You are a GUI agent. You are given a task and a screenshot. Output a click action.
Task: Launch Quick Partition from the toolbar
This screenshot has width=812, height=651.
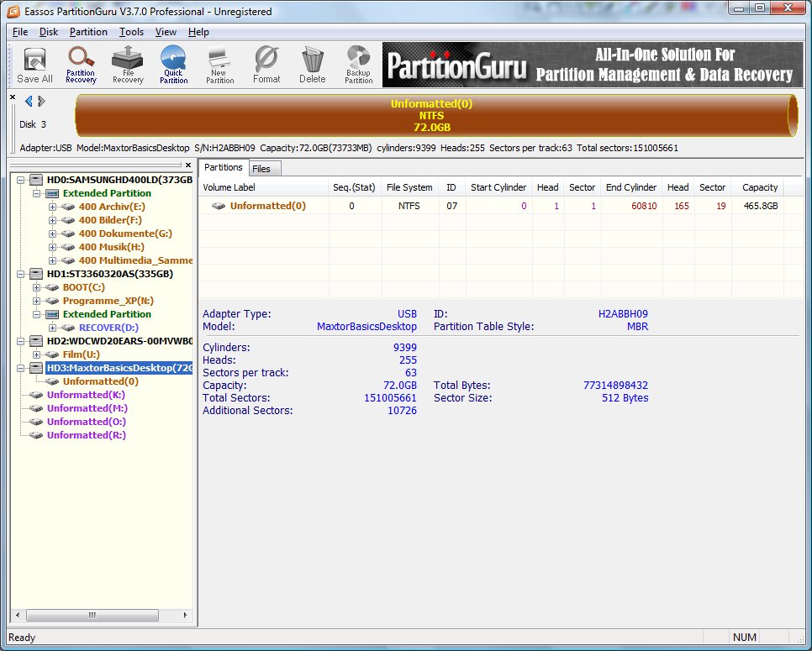tap(173, 66)
